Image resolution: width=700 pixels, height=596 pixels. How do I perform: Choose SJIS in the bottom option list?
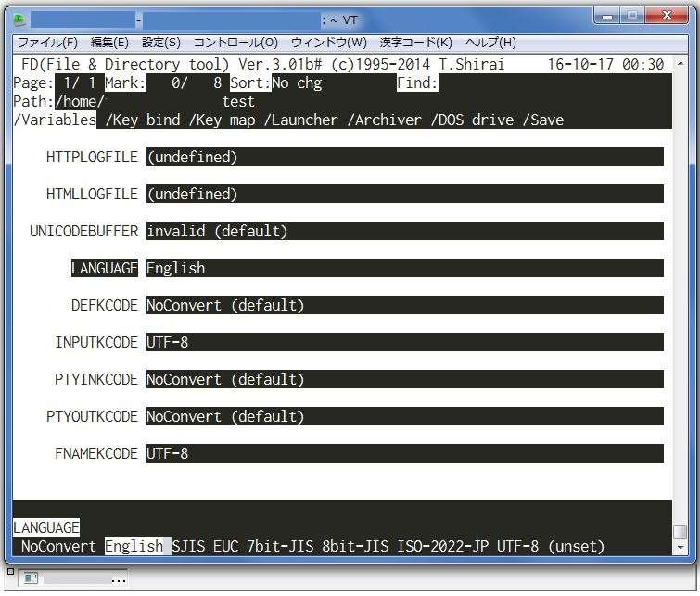[x=188, y=547]
